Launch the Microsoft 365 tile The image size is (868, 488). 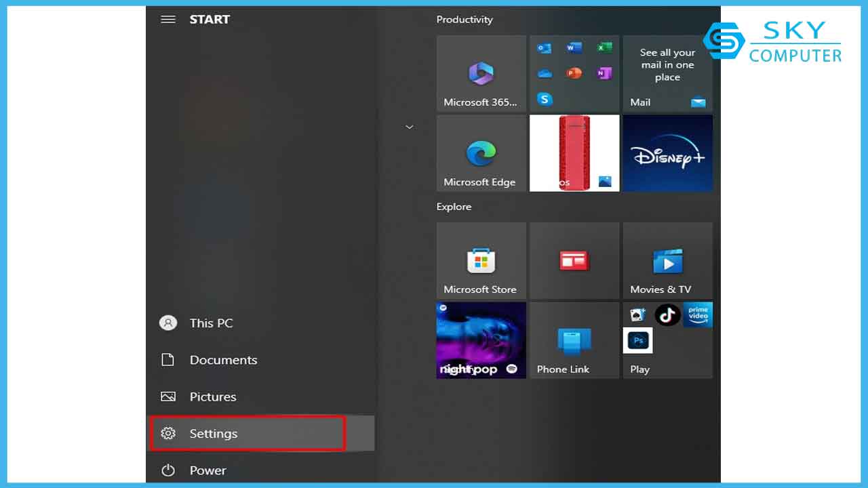[481, 73]
